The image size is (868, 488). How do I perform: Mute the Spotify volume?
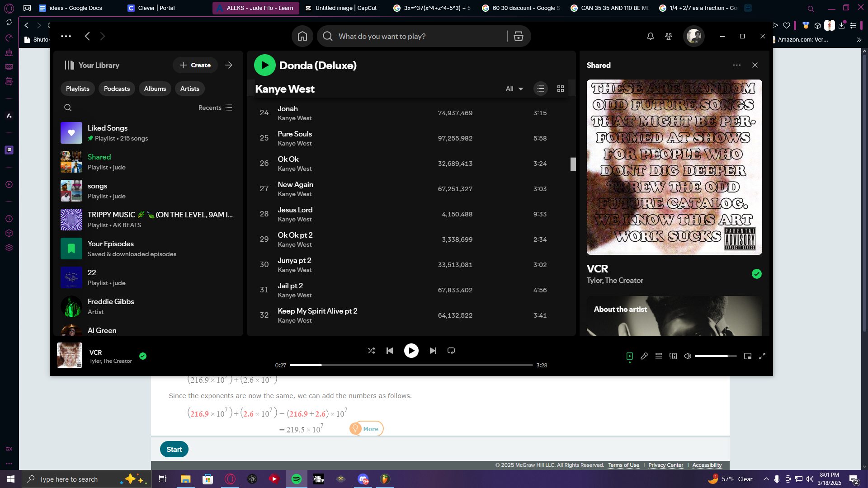tap(688, 356)
